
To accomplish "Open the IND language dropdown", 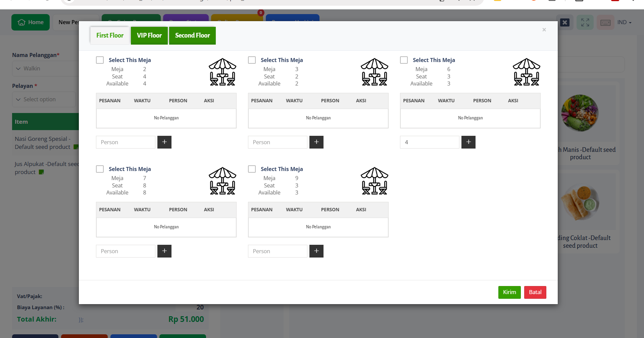I will click(624, 22).
